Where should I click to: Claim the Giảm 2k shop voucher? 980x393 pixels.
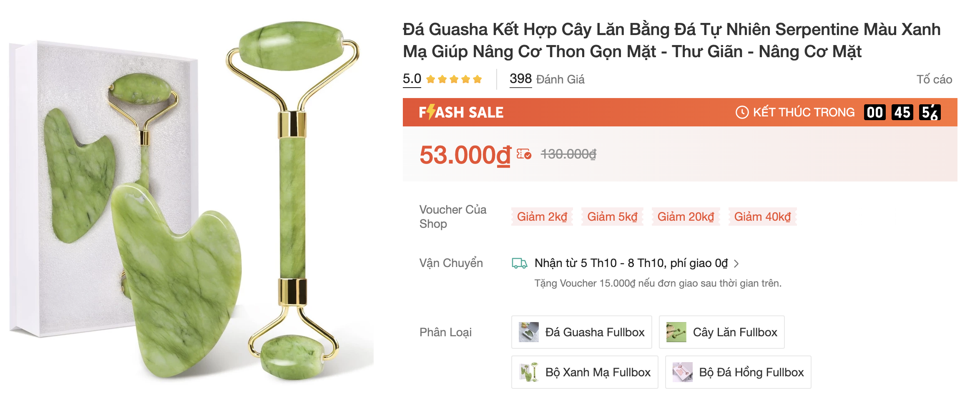[542, 217]
